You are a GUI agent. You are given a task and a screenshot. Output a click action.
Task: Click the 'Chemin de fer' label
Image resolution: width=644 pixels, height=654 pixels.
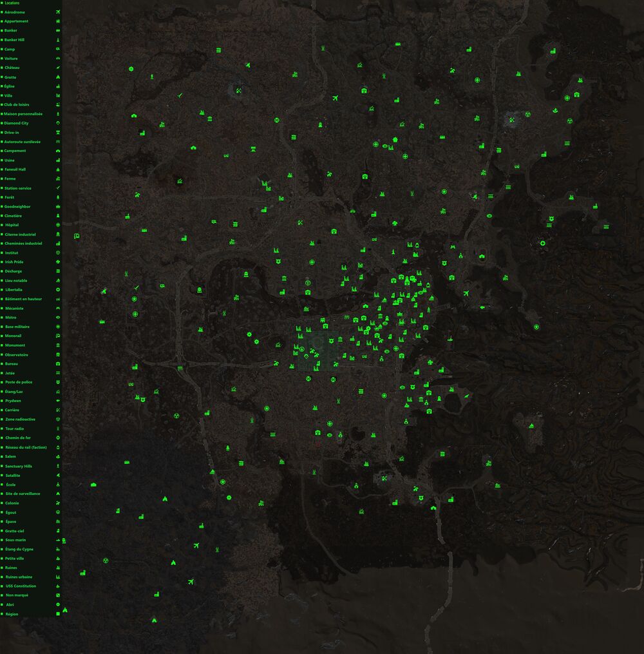pos(18,438)
